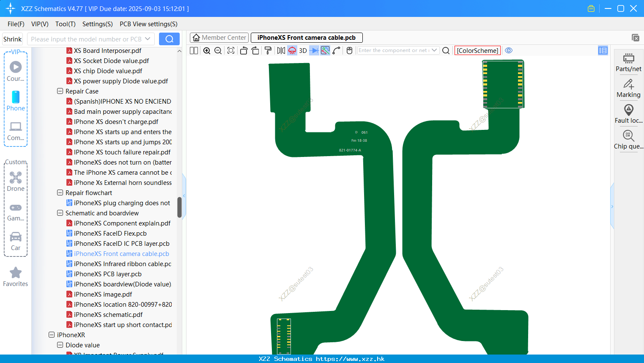Open the Parts/net panel

[x=629, y=62]
